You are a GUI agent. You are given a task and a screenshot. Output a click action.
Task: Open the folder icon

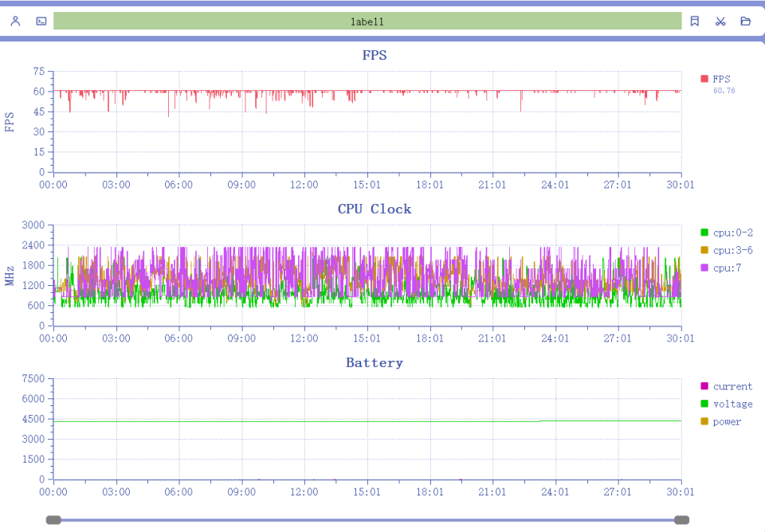tap(746, 21)
